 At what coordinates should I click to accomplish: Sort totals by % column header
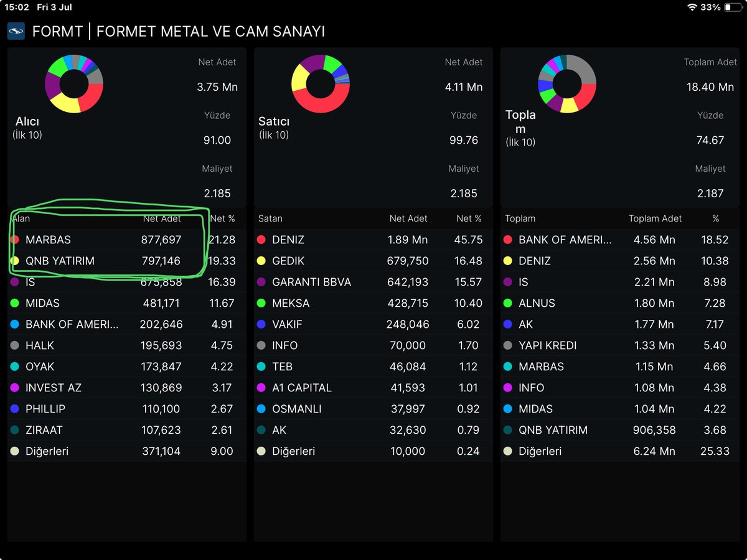716,218
